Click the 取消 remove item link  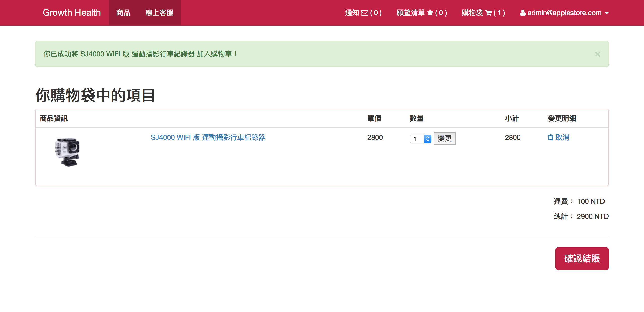(562, 137)
